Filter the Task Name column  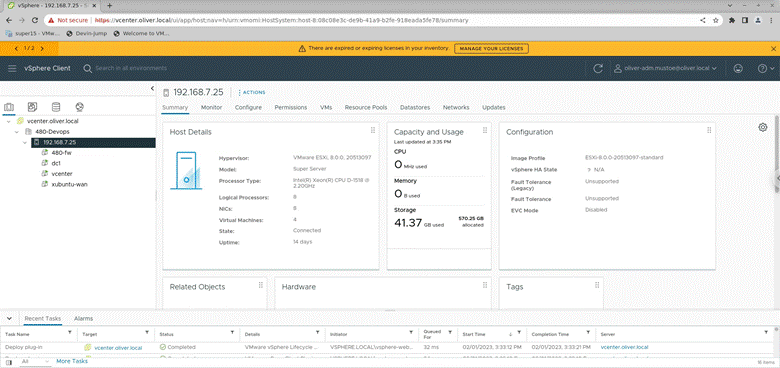click(70, 333)
